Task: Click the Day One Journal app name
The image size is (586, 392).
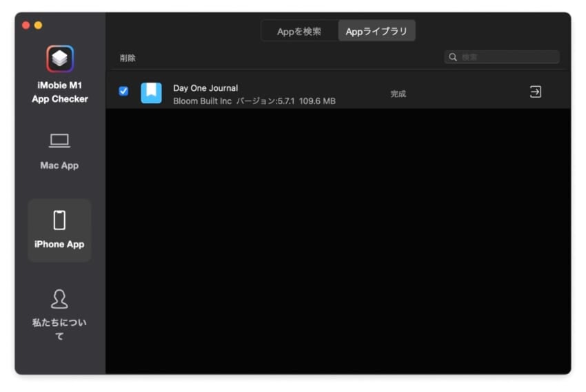Action: pyautogui.click(x=205, y=88)
